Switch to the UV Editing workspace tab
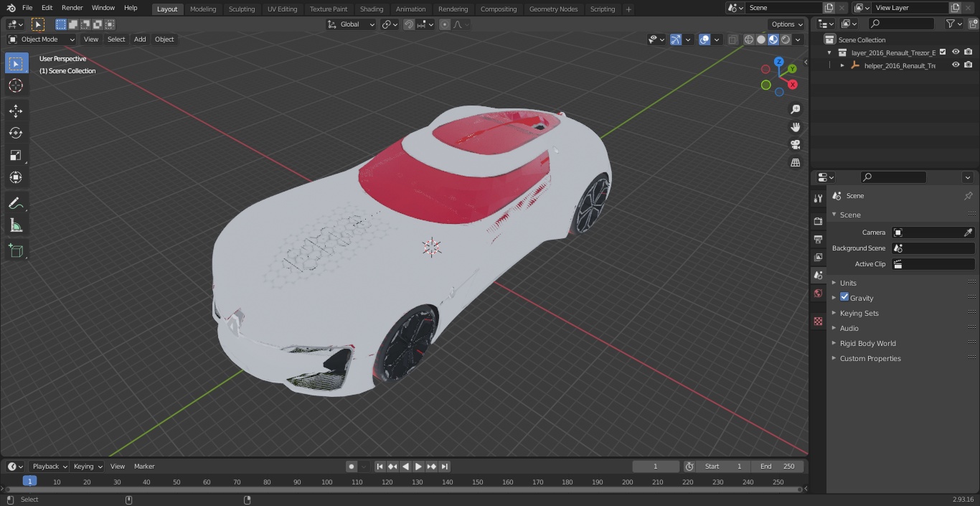Image resolution: width=980 pixels, height=506 pixels. (282, 9)
